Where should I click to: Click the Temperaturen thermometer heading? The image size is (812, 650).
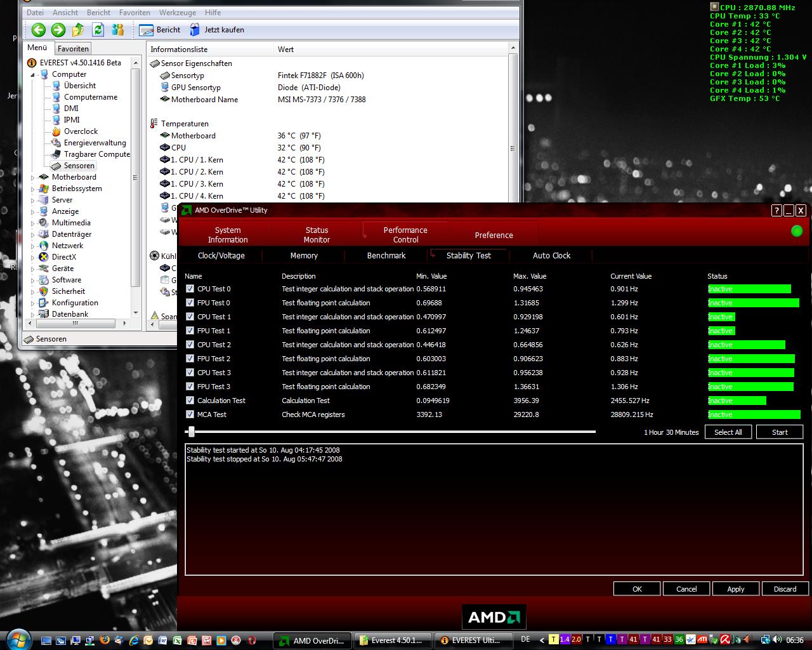tap(178, 124)
